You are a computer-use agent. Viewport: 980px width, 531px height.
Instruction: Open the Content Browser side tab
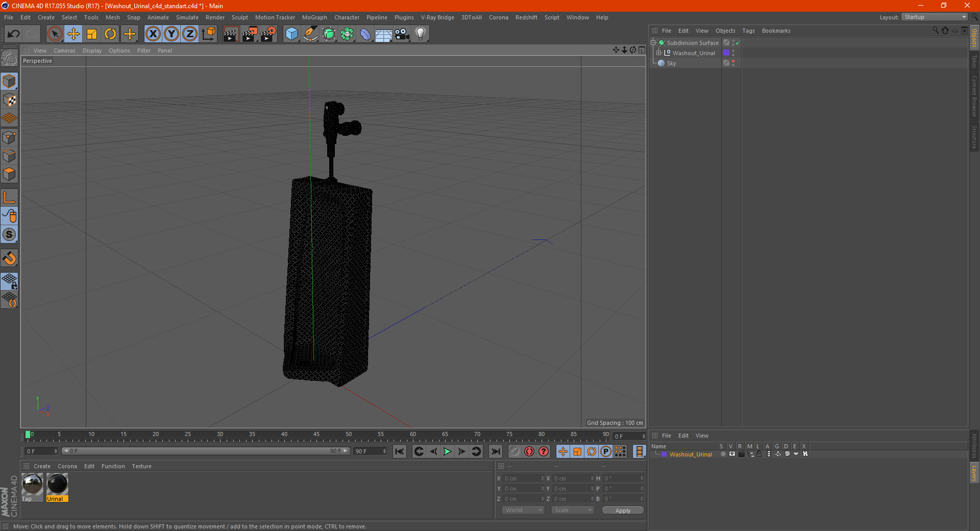tap(974, 96)
